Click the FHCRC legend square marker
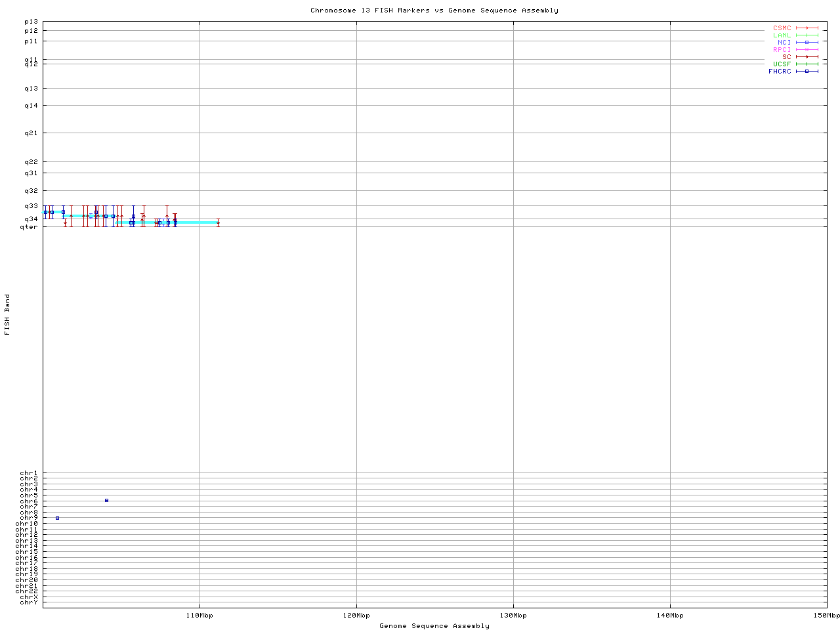The height and width of the screenshot is (630, 840). click(807, 72)
